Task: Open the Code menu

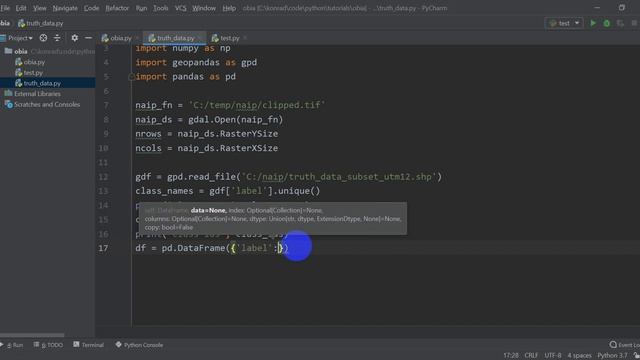Action: pos(91,8)
